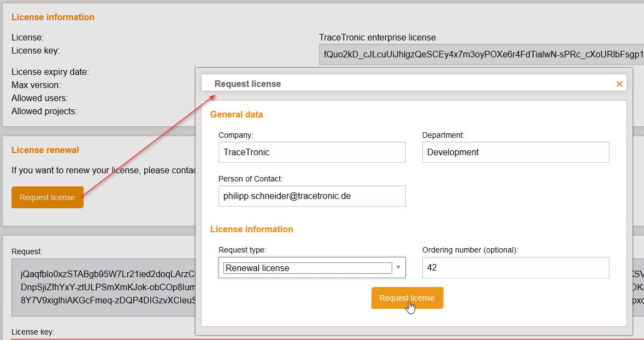Click Request license in the License renewal panel
644x340 pixels.
pyautogui.click(x=47, y=197)
